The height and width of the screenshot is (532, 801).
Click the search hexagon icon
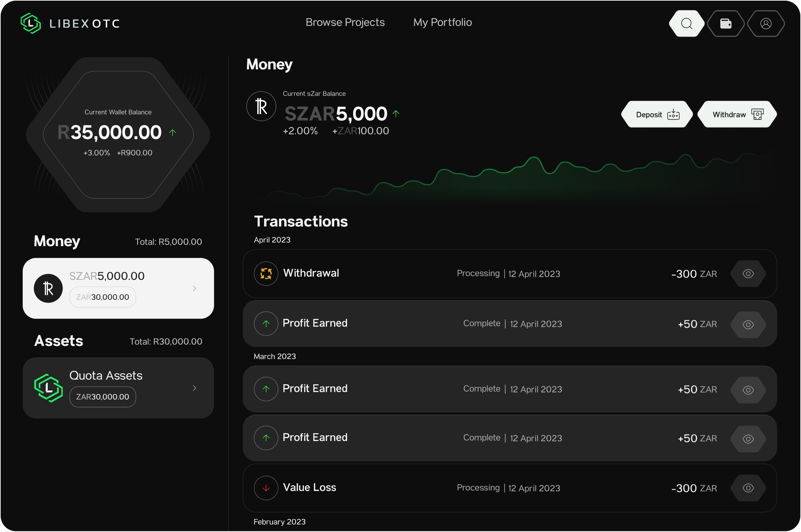(687, 23)
